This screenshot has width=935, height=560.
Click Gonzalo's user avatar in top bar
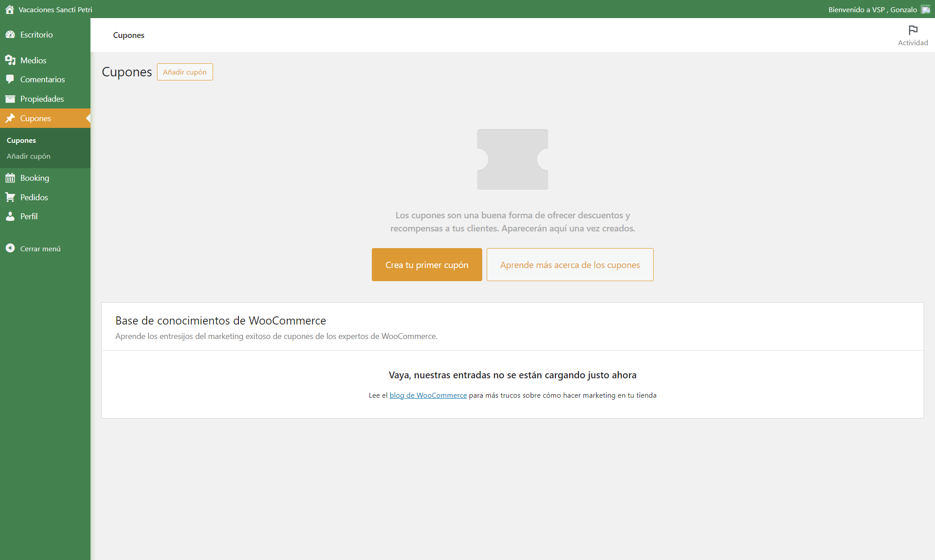click(926, 9)
